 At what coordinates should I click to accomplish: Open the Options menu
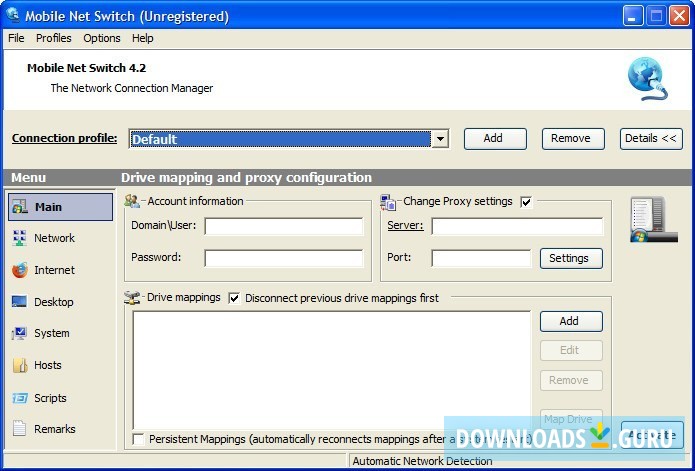102,38
